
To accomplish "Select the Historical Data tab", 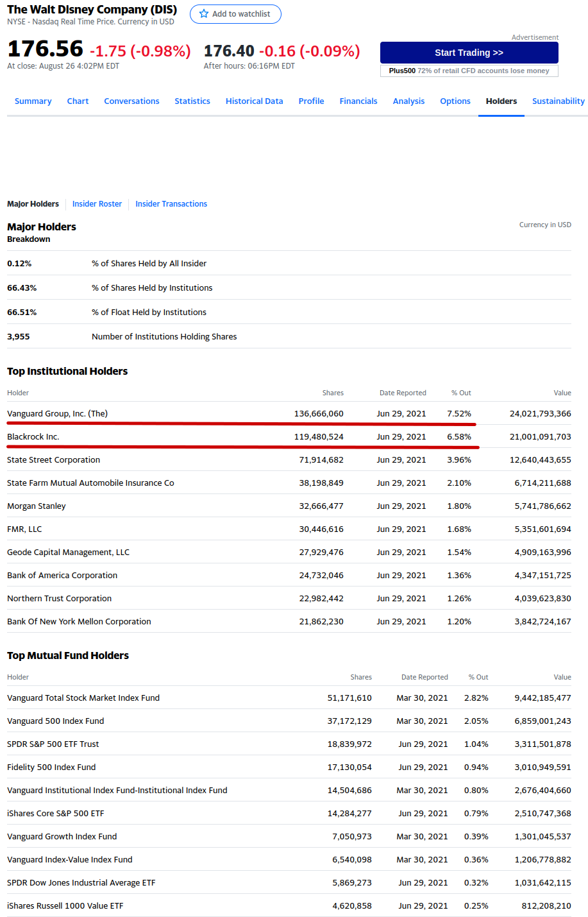I will tap(254, 101).
